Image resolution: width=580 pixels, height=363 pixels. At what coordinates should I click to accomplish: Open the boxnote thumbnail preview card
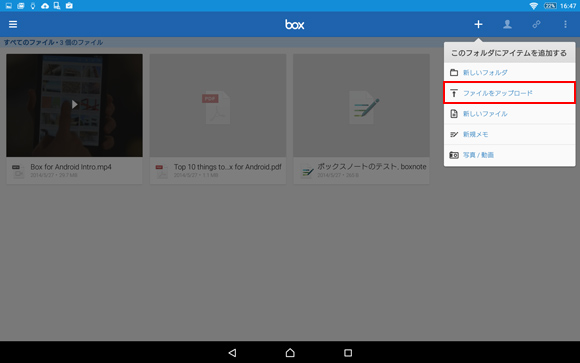[x=361, y=105]
